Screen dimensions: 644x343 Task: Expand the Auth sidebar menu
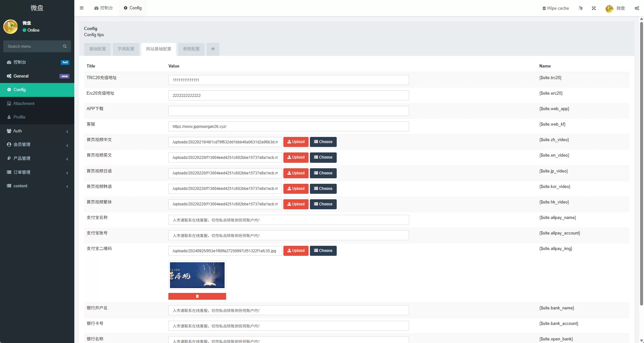tap(37, 131)
